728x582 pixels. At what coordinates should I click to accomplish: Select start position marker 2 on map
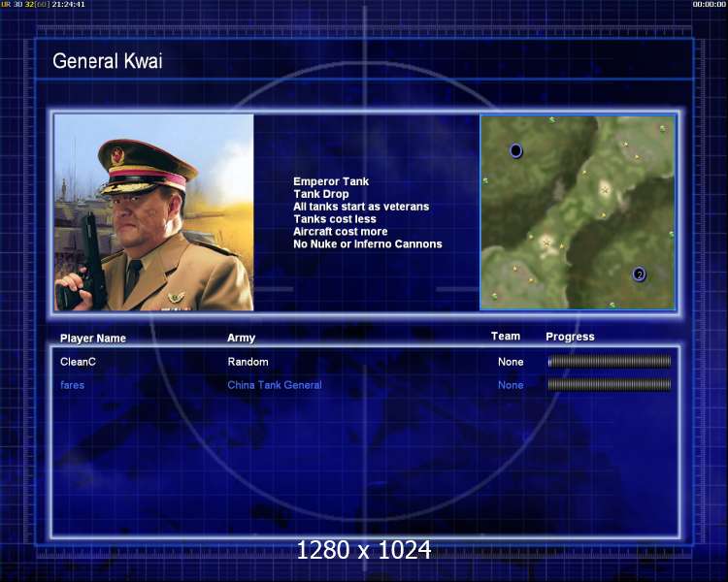pos(640,275)
